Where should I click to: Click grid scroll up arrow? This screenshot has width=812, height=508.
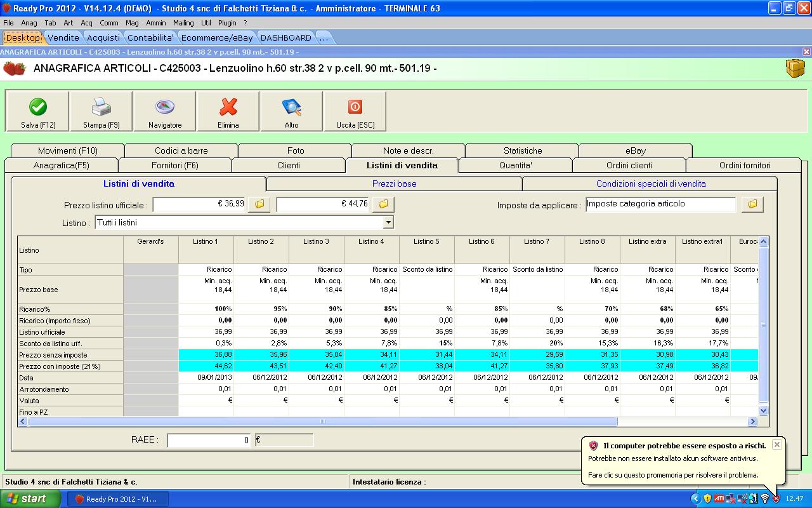(x=764, y=241)
